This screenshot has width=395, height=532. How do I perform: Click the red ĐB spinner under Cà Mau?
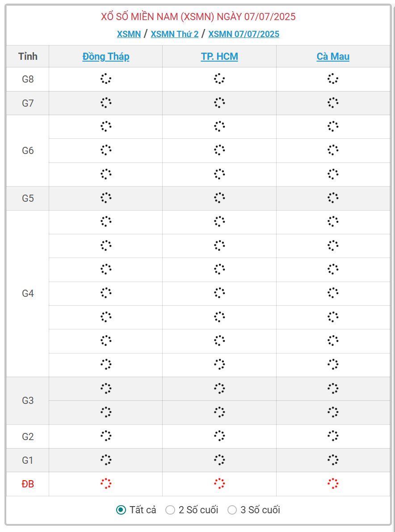tap(333, 483)
